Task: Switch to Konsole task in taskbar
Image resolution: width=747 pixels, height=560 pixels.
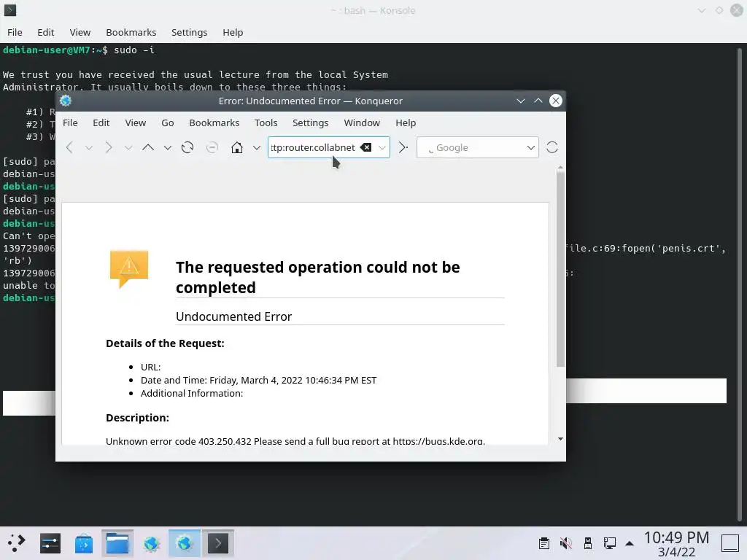Action: 217,542
